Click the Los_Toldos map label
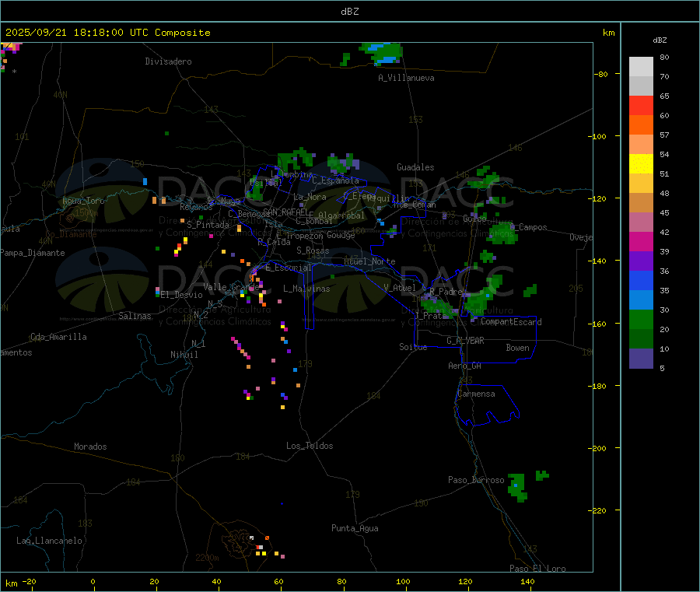Image resolution: width=700 pixels, height=592 pixels. coord(310,446)
